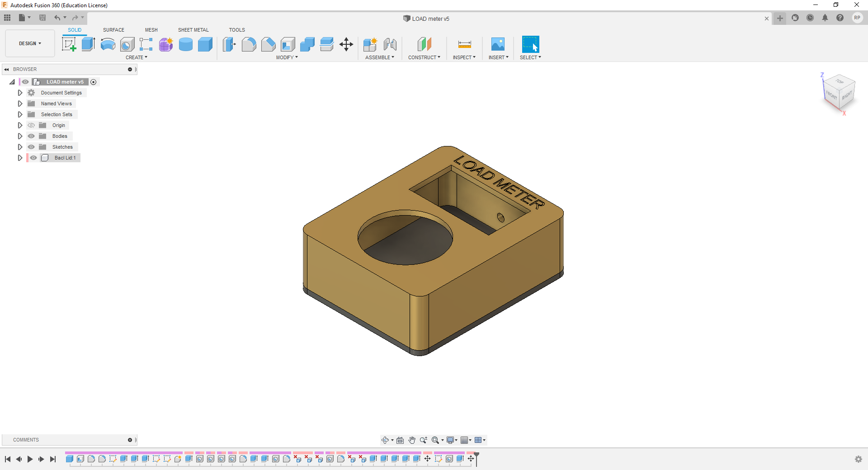
Task: Open the CREATE dropdown menu
Action: click(x=137, y=57)
